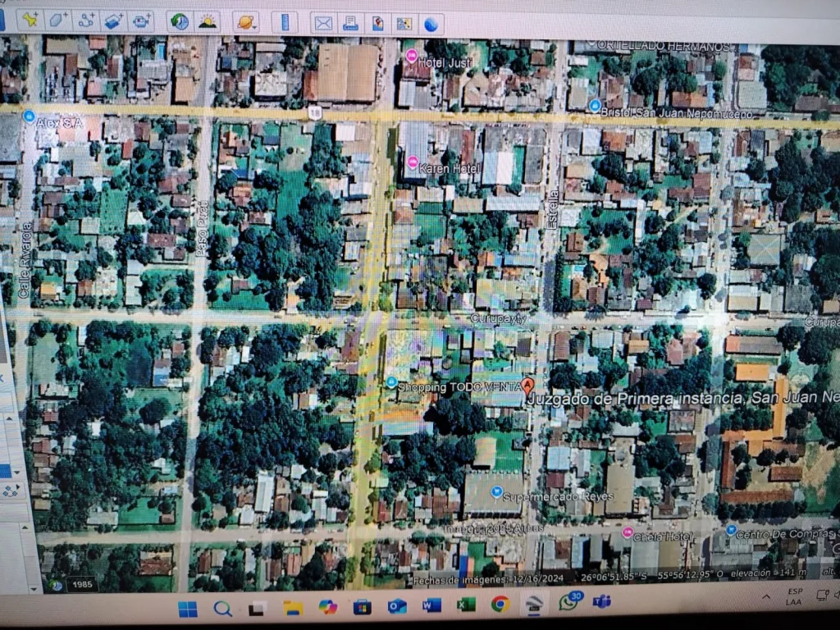Click the elevación 141 m status readout
Image resolution: width=840 pixels, height=630 pixels.
pos(768,573)
